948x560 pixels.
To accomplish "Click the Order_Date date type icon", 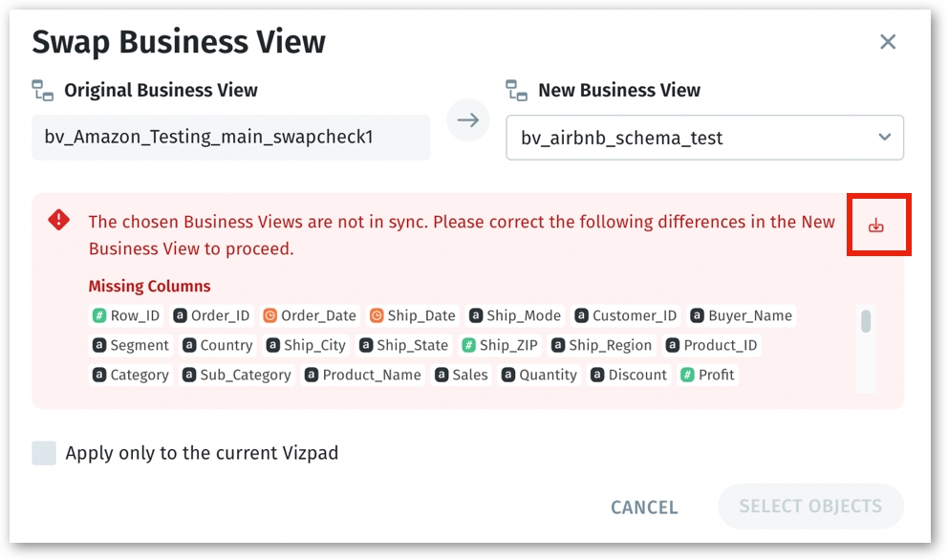I will [x=269, y=315].
